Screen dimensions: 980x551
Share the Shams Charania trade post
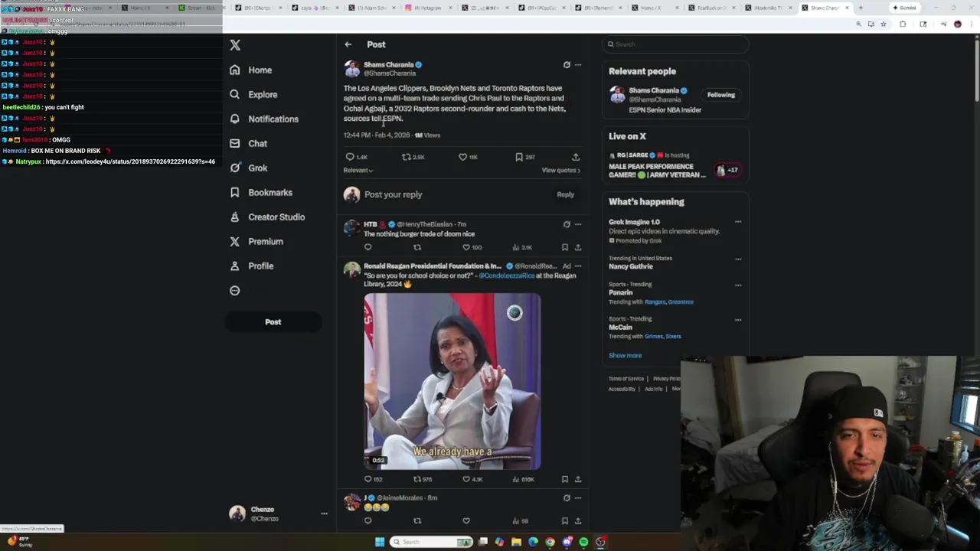tap(576, 157)
